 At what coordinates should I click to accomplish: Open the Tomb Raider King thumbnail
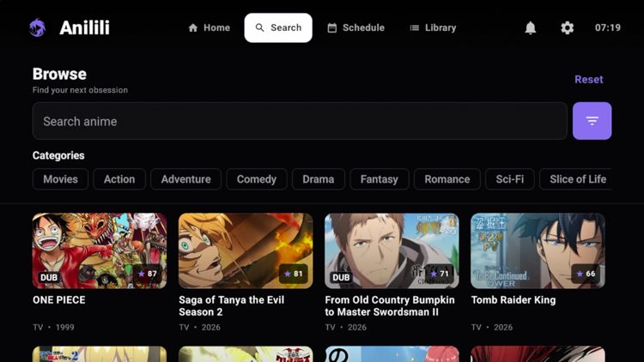pos(538,250)
